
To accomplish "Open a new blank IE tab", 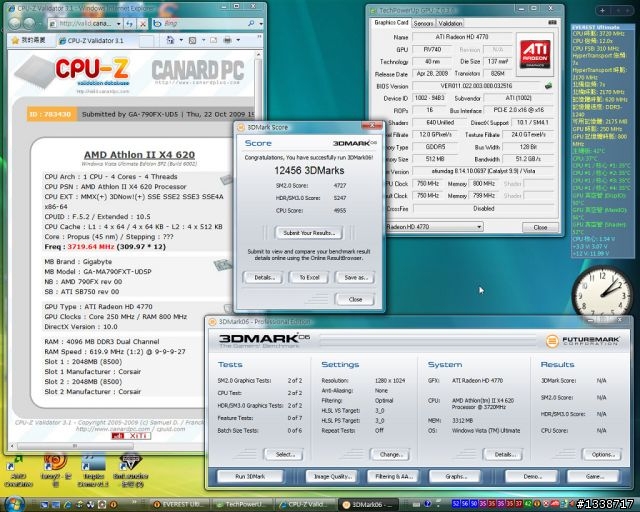I will point(147,41).
